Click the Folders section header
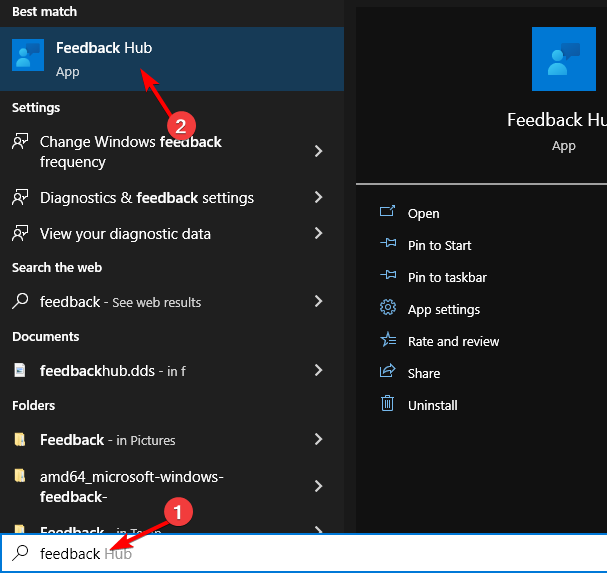Screen dimensions: 607x573 click(x=34, y=405)
